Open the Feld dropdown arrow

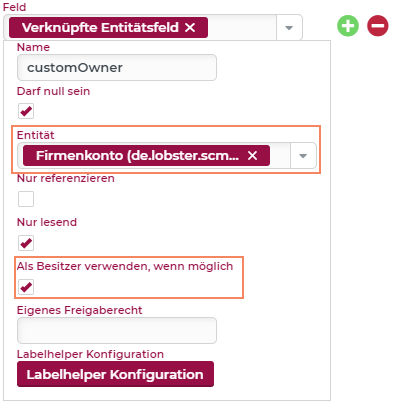tap(289, 28)
